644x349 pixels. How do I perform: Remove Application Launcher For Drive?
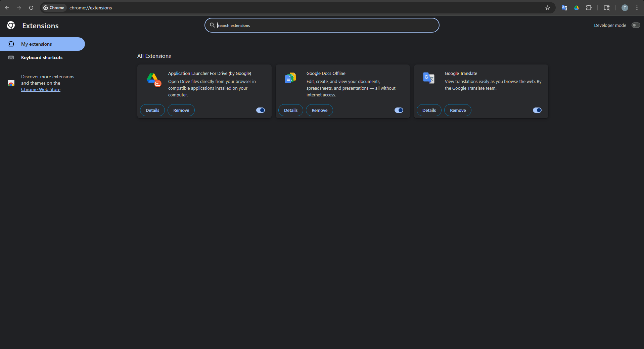[181, 110]
